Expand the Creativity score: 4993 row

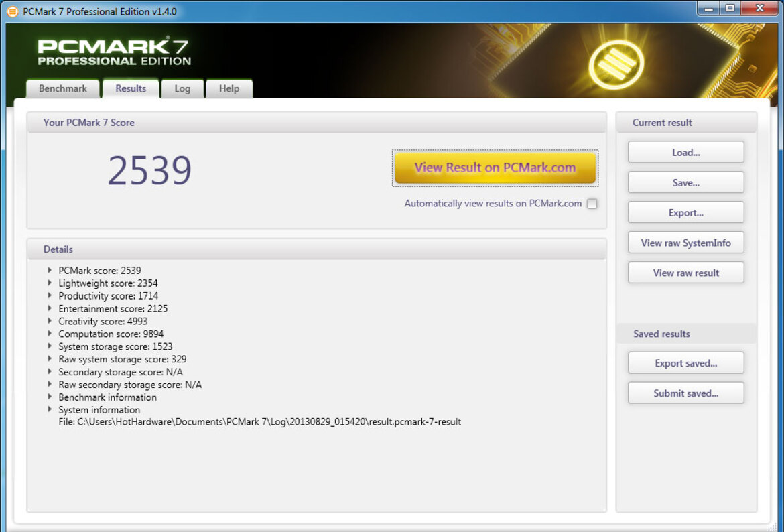coord(50,321)
